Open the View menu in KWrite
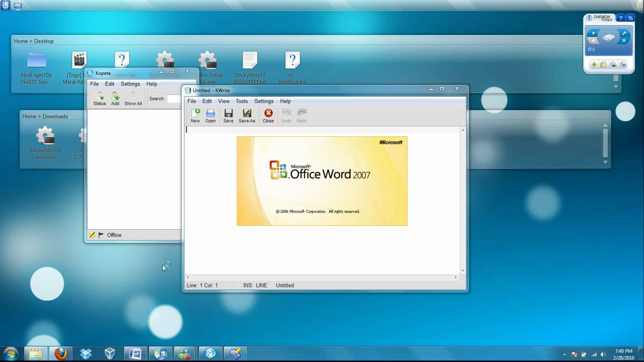The image size is (644, 362). point(223,101)
